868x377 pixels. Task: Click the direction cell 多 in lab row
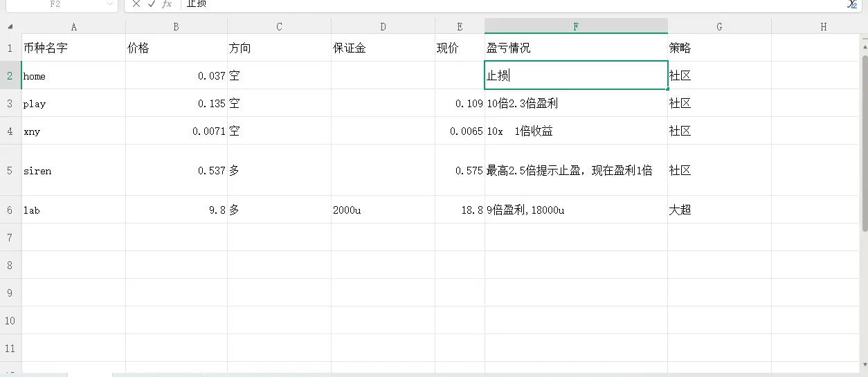pos(279,210)
